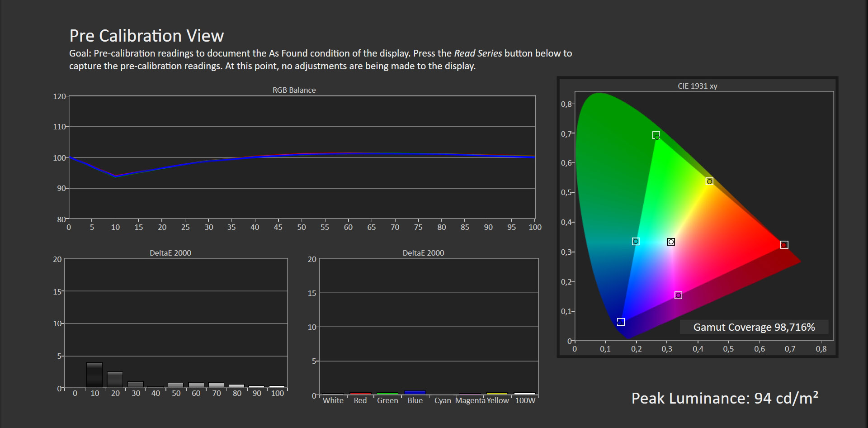Click the white point marker on CIE chart

671,242
